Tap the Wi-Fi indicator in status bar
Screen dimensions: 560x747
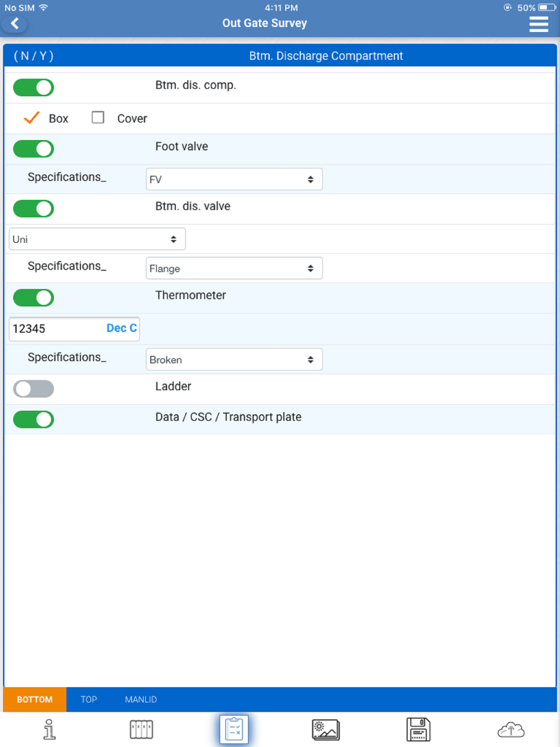(x=43, y=7)
